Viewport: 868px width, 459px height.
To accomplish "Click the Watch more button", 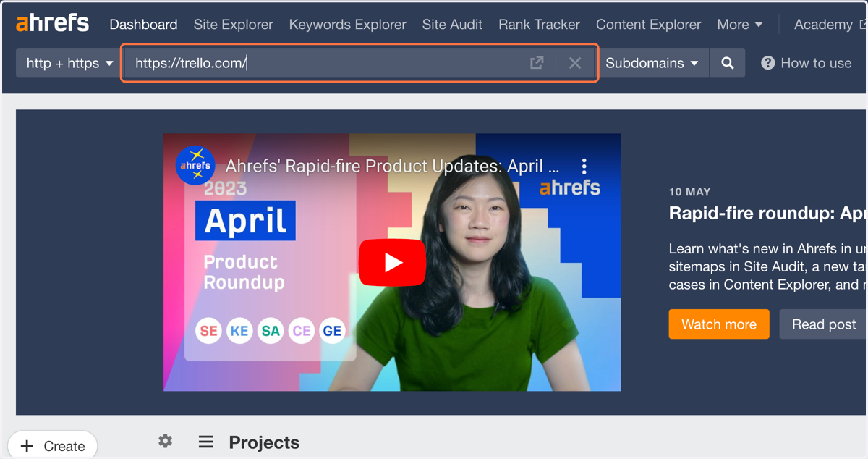I will 719,324.
